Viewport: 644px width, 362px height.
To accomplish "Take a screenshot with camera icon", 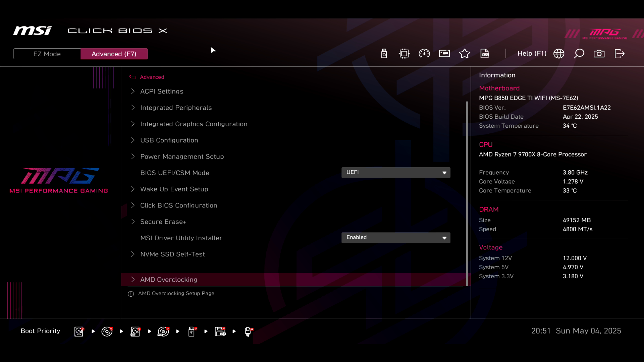I will [599, 54].
